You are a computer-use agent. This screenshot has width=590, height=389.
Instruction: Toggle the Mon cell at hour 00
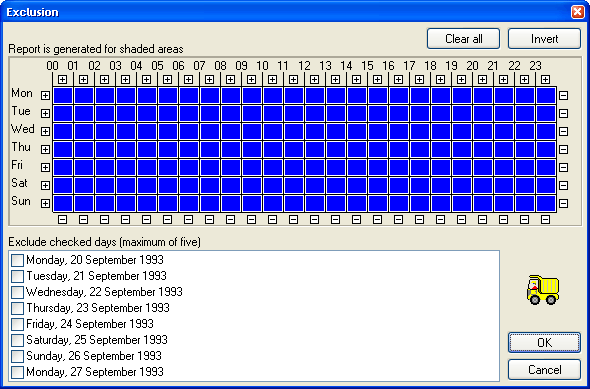[x=62, y=96]
